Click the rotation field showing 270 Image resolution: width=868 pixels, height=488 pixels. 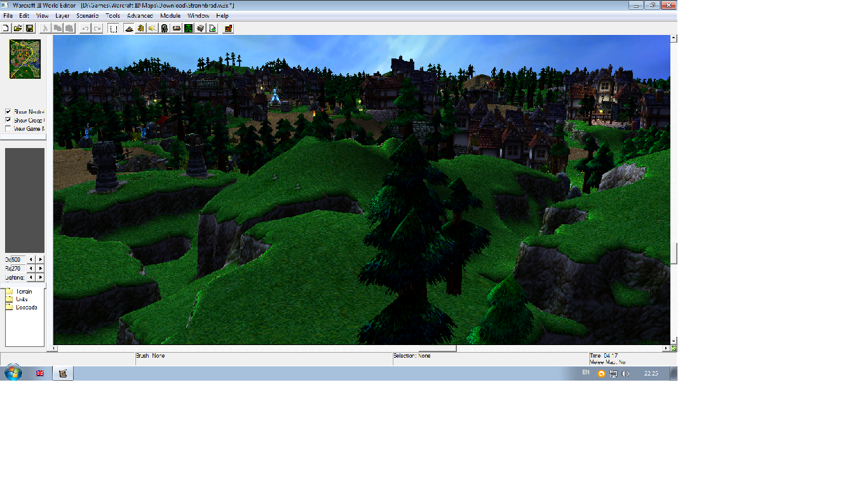pos(18,268)
